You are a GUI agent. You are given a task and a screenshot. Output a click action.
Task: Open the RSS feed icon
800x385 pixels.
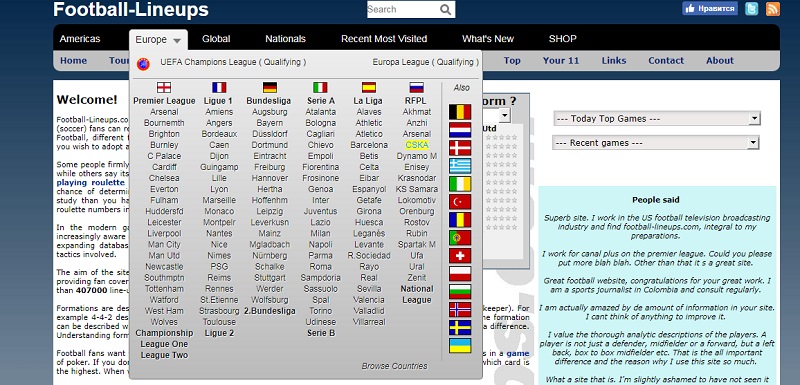click(773, 9)
